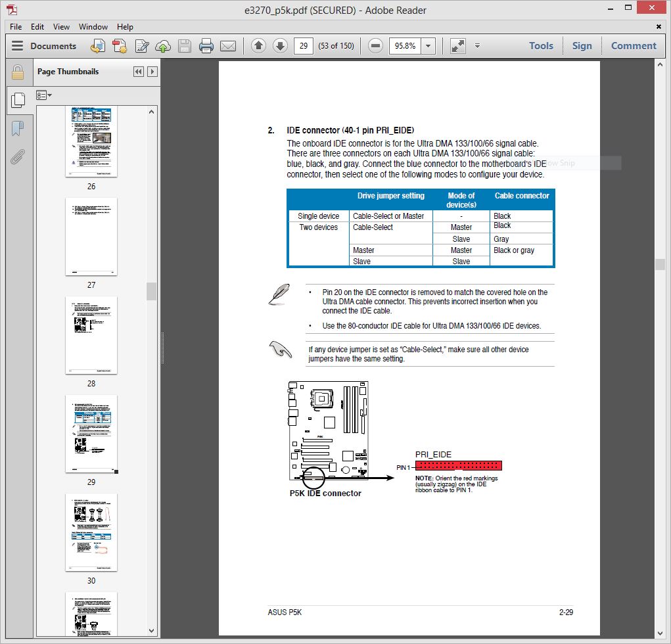Open the Tools pane
The image size is (671, 644).
[541, 46]
